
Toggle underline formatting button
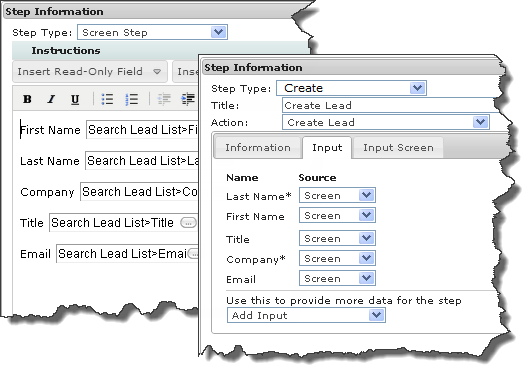[75, 99]
